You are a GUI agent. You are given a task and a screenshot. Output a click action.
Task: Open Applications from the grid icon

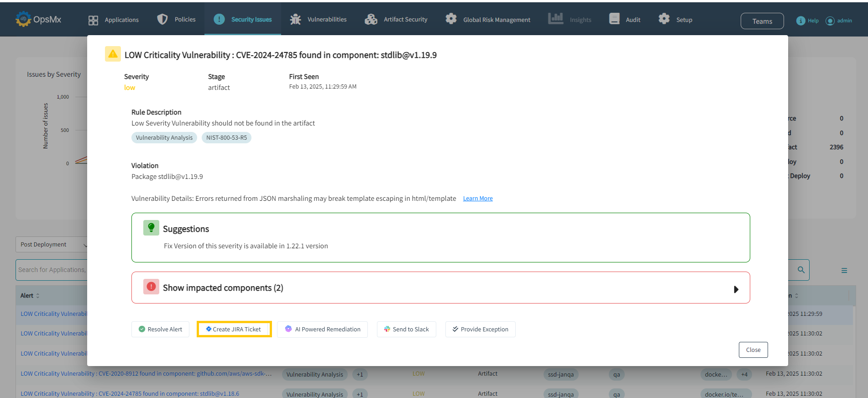[93, 20]
